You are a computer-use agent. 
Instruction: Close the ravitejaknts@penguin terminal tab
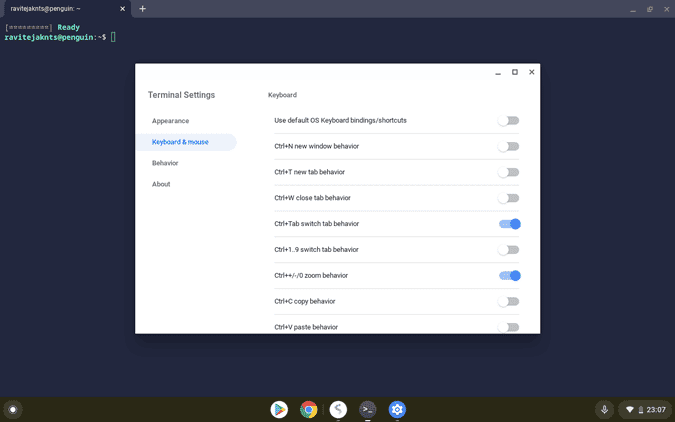123,9
